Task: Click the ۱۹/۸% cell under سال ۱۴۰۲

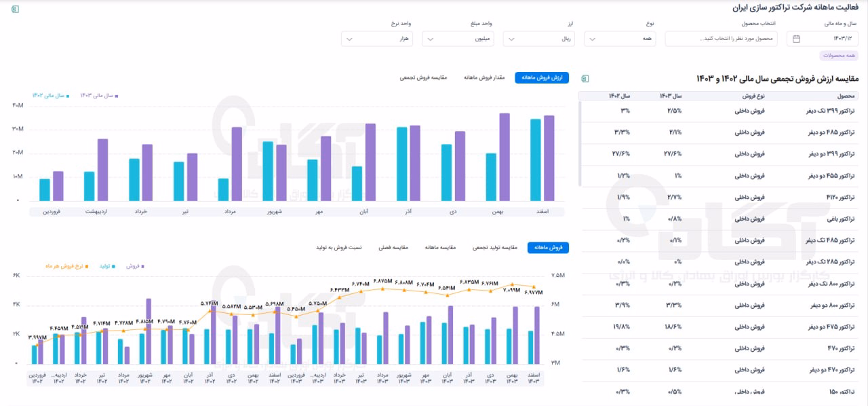Action: (x=622, y=327)
